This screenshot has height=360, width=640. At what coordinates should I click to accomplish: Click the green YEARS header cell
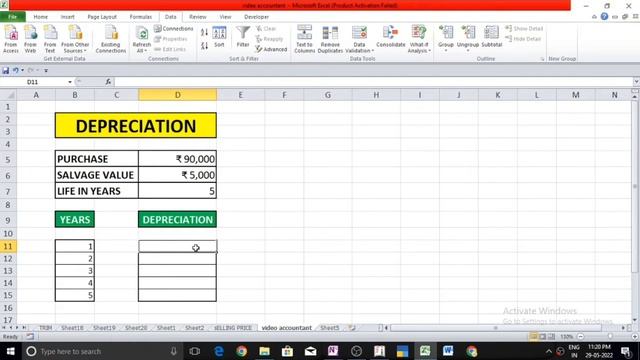click(x=75, y=220)
